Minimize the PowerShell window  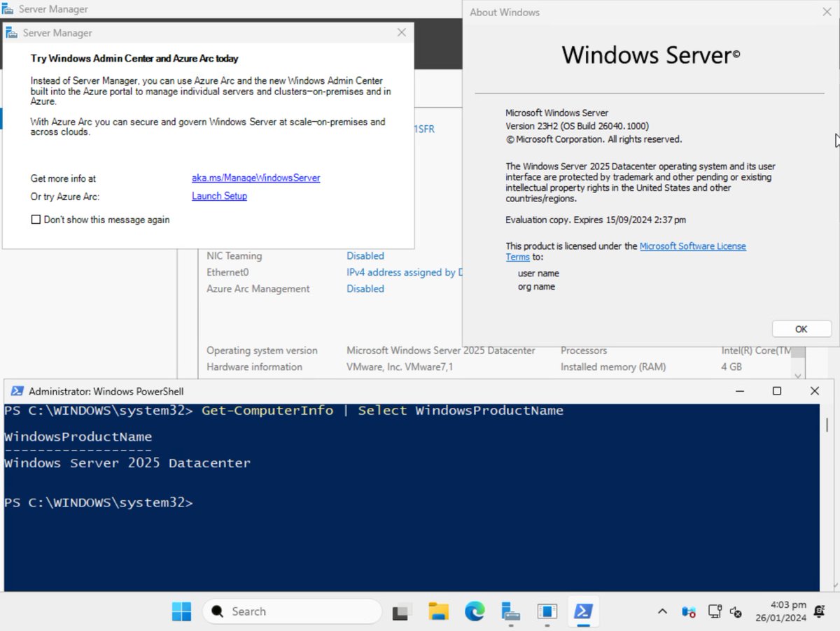738,391
